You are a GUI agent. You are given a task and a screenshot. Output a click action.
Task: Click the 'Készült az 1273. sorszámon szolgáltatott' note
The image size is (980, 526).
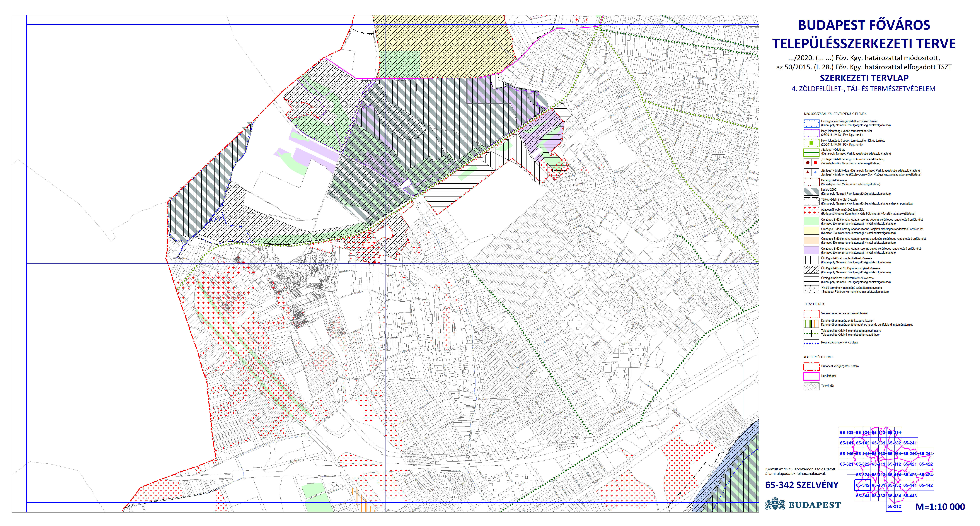point(800,469)
